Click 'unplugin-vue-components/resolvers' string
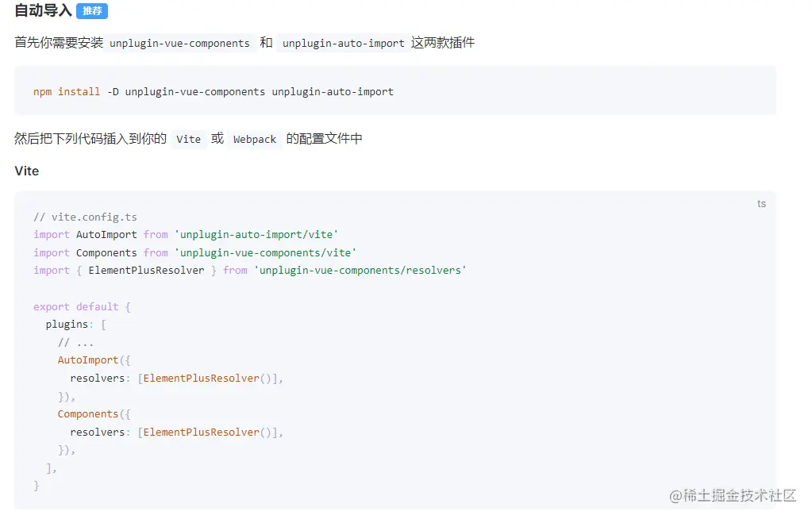The image size is (812, 519). pyautogui.click(x=360, y=271)
